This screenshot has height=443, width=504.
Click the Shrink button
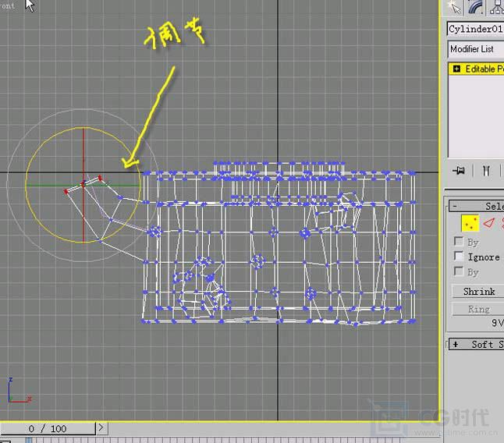click(478, 292)
